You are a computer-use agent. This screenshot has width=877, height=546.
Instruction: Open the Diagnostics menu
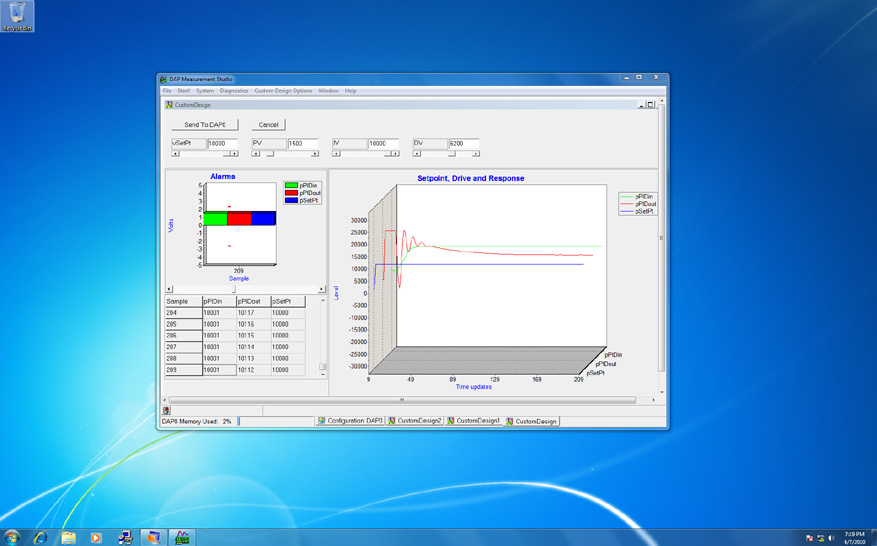(x=234, y=91)
